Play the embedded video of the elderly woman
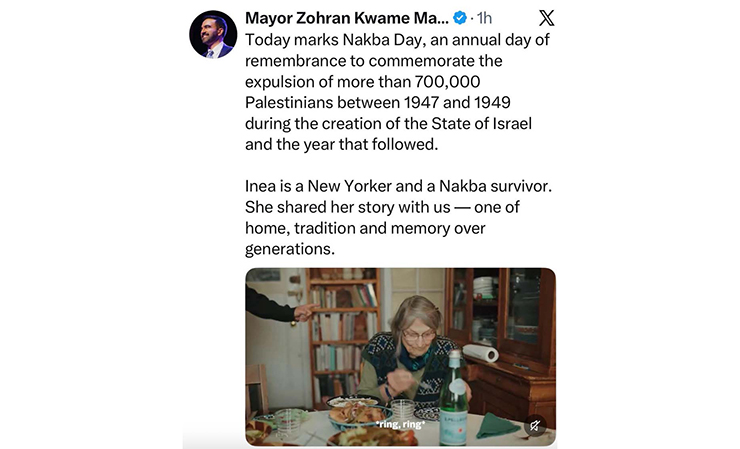The width and height of the screenshot is (740, 449). pos(400,356)
